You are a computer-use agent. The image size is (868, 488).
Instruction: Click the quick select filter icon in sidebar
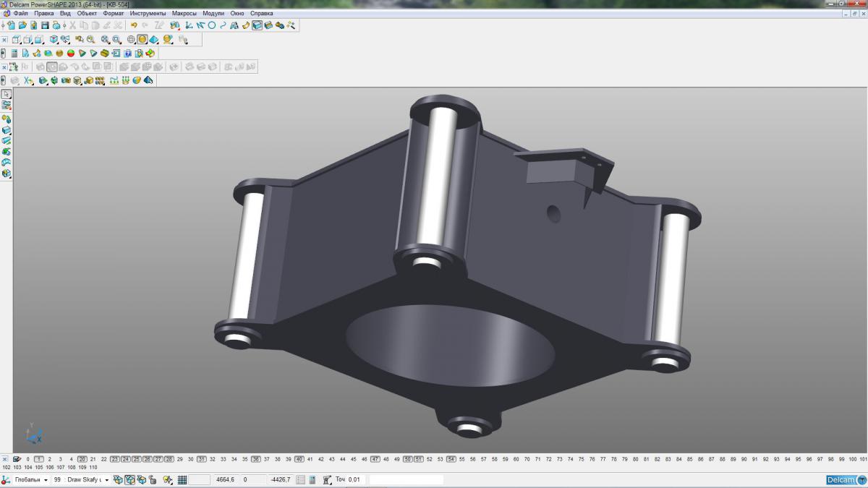[x=7, y=105]
